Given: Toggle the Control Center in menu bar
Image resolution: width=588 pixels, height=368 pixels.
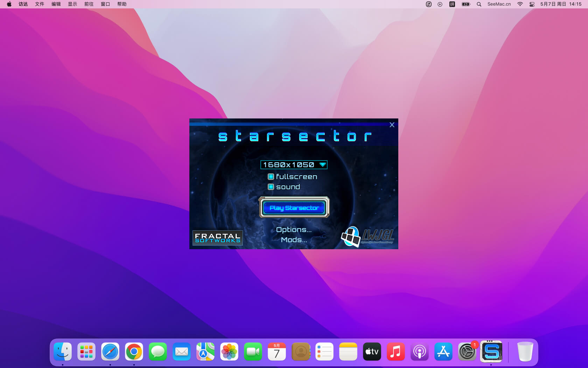Looking at the screenshot, I should [532, 4].
